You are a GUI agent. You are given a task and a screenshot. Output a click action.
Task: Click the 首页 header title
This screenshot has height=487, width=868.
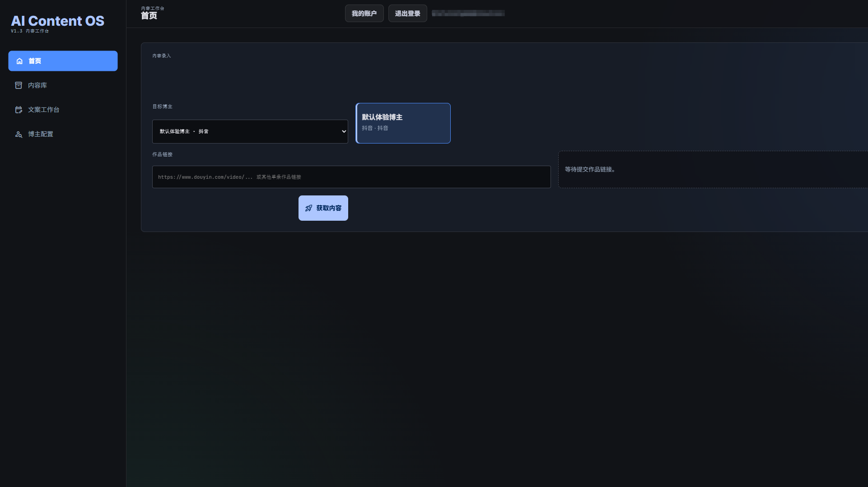[x=149, y=16]
